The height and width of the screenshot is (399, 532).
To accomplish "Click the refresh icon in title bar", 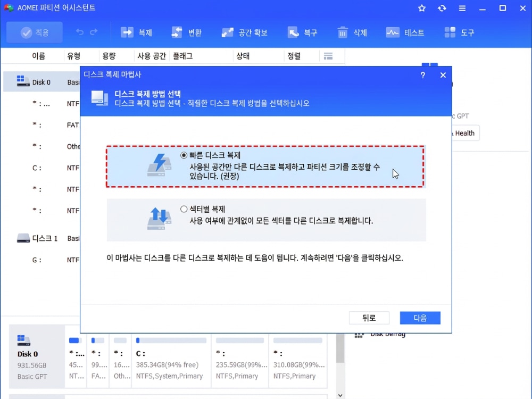I will click(442, 9).
